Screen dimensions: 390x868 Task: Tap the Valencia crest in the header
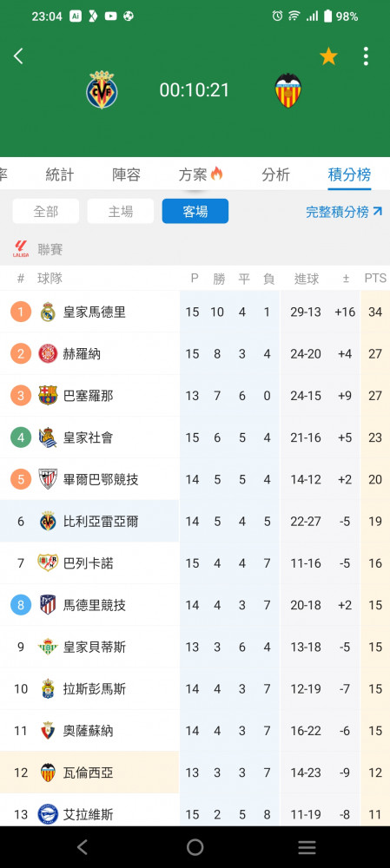(x=288, y=89)
